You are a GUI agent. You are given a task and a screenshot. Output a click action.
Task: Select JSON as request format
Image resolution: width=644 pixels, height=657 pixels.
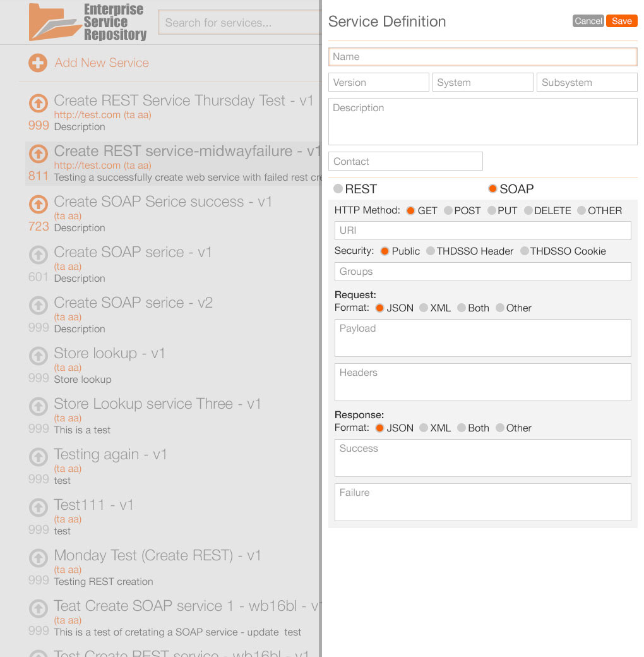pos(379,308)
